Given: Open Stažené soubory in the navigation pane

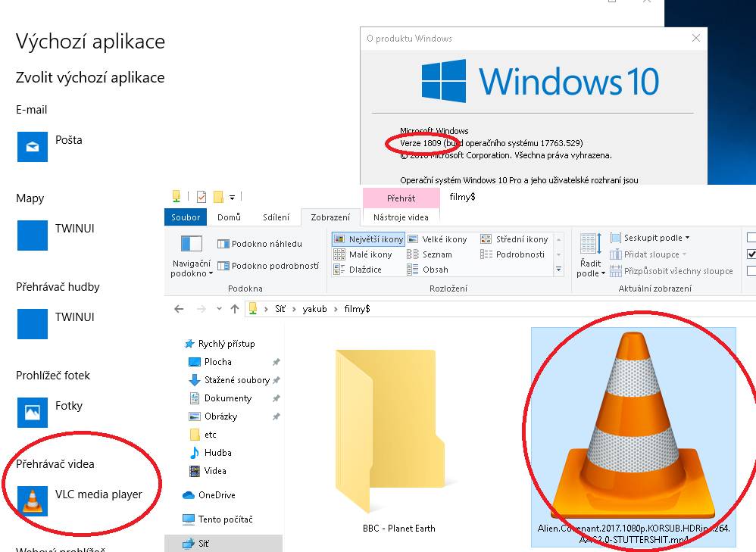Looking at the screenshot, I should point(229,380).
